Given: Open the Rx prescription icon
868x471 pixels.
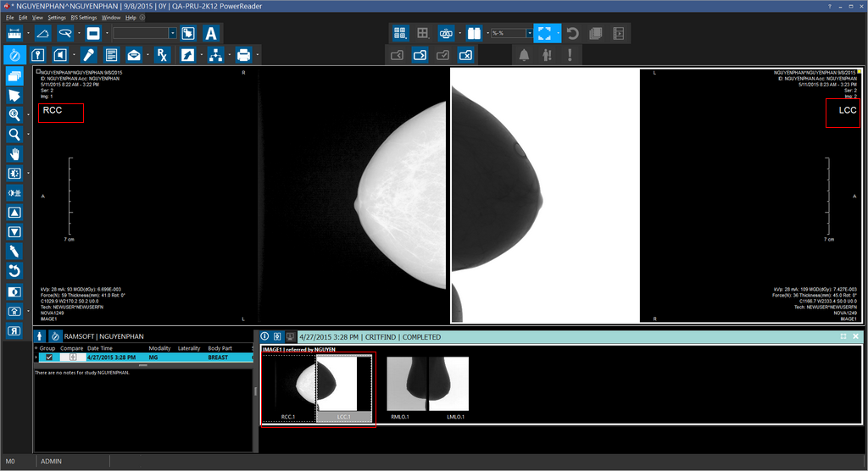Looking at the screenshot, I should (x=163, y=55).
